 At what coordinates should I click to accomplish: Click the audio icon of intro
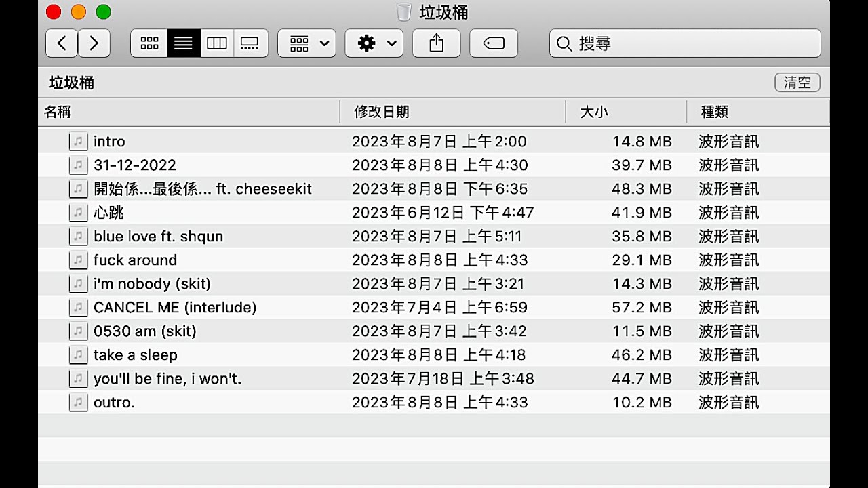pos(79,142)
